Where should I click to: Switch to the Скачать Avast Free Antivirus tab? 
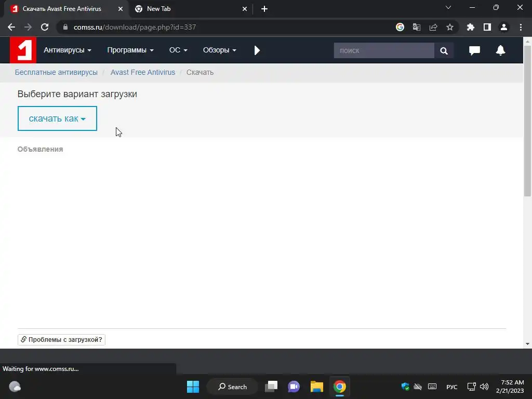point(62,9)
